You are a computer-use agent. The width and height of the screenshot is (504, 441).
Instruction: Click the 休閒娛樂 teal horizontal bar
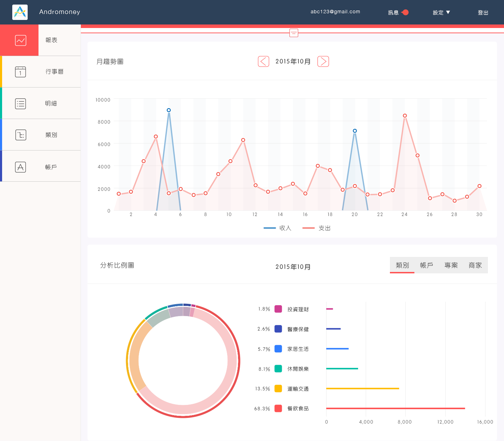[x=342, y=369]
